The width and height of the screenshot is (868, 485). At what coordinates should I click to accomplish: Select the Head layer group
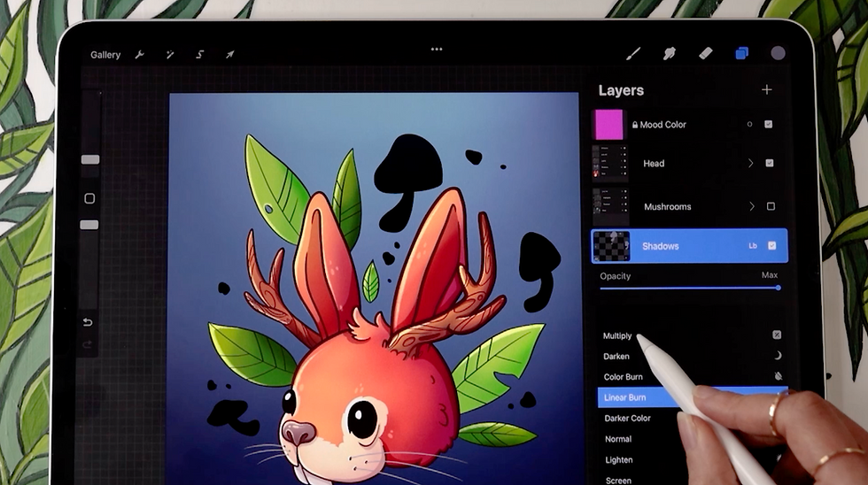pos(689,164)
